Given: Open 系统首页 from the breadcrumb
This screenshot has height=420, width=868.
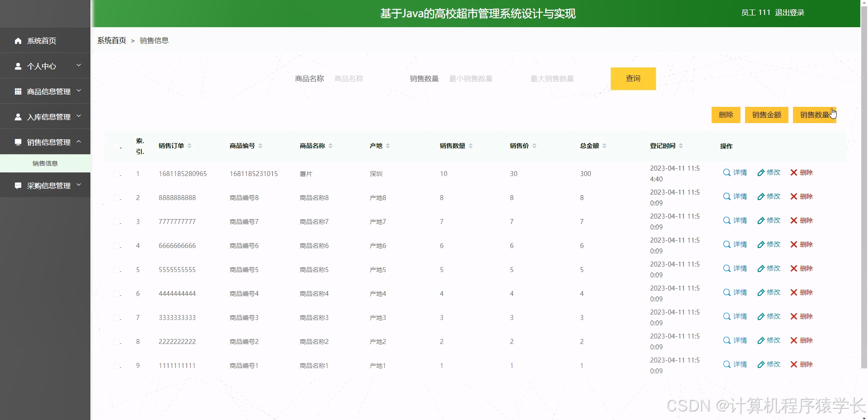Looking at the screenshot, I should point(111,40).
